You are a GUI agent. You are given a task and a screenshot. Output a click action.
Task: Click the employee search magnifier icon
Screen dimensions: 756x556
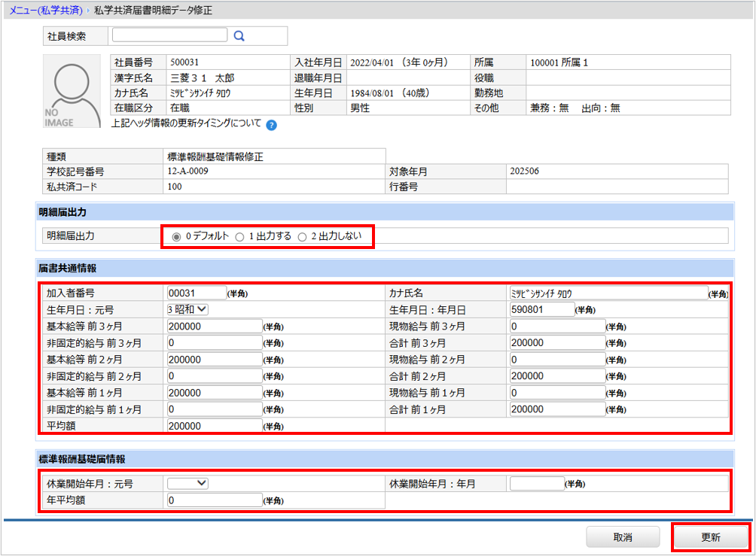pyautogui.click(x=239, y=36)
